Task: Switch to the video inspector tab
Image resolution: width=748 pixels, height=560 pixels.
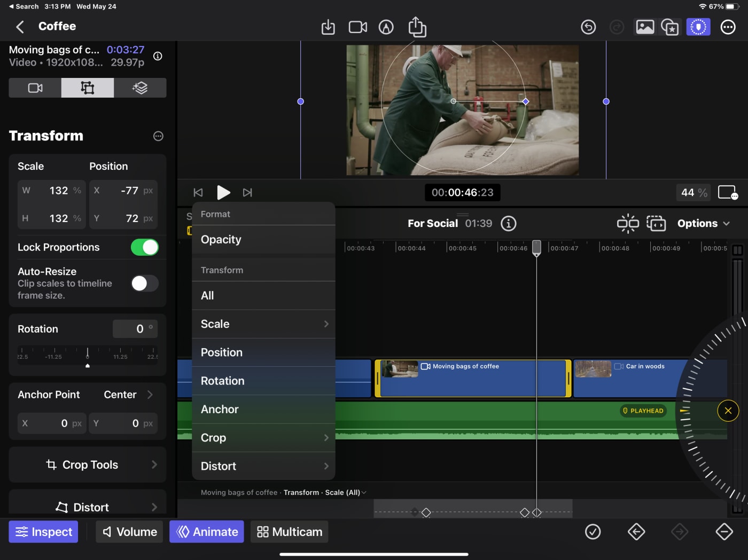Action: (35, 88)
